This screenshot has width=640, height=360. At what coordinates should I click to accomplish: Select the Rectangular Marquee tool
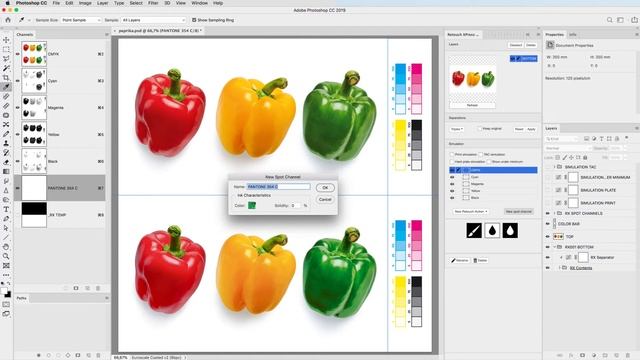coord(6,49)
